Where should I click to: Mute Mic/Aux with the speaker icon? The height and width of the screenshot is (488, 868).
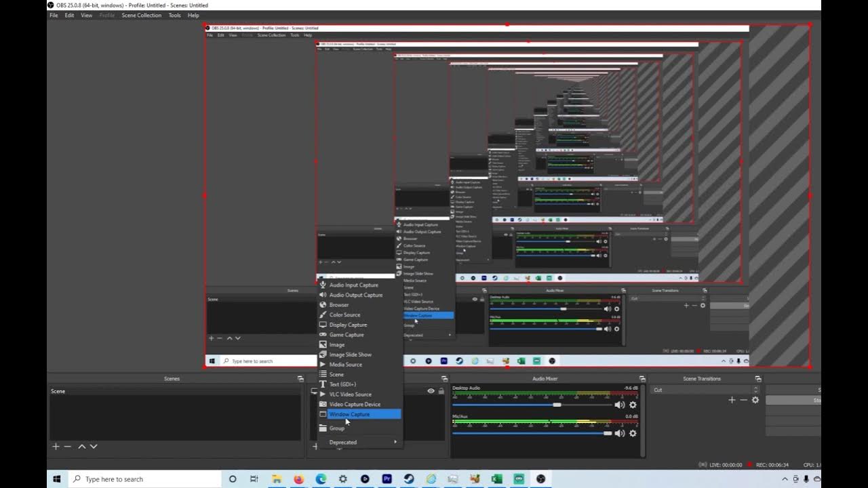click(619, 433)
